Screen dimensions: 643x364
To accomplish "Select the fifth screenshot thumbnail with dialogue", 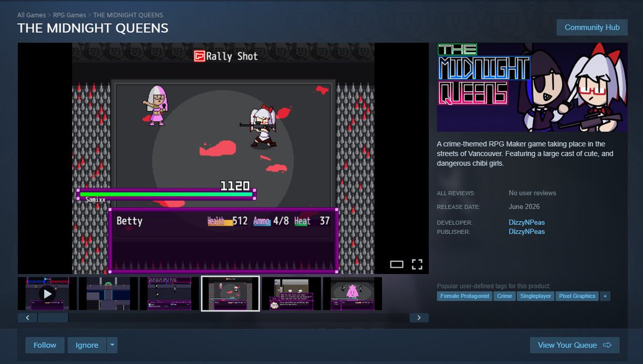I will [x=291, y=293].
